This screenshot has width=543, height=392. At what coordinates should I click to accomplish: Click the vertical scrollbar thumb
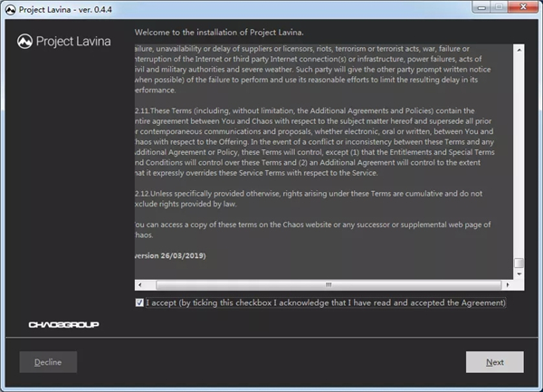tap(519, 263)
